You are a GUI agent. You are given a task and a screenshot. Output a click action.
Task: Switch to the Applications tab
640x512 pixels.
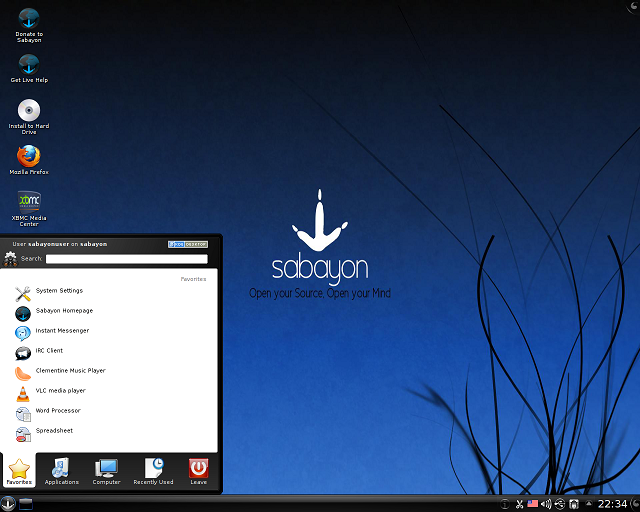tap(62, 471)
